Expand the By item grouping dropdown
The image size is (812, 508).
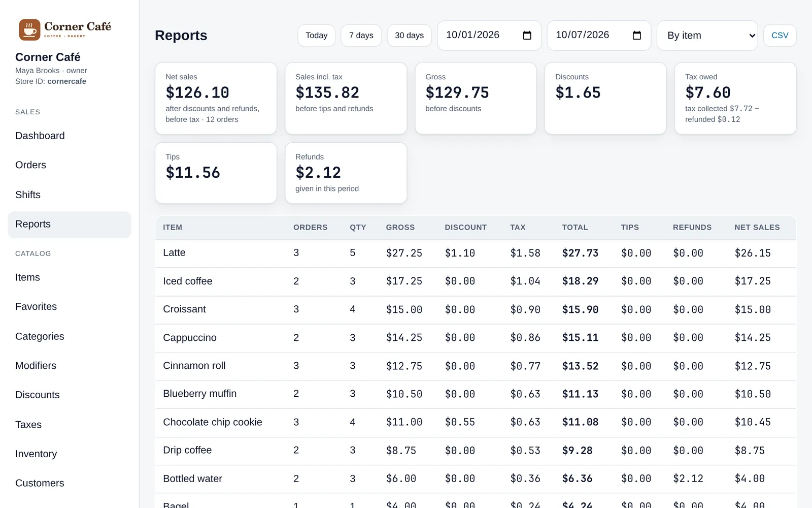[707, 36]
